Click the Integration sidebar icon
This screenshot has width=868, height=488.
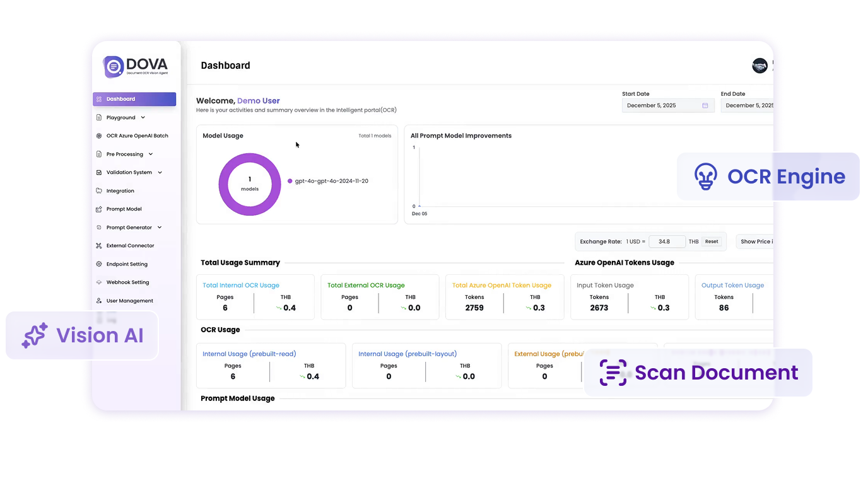click(99, 190)
